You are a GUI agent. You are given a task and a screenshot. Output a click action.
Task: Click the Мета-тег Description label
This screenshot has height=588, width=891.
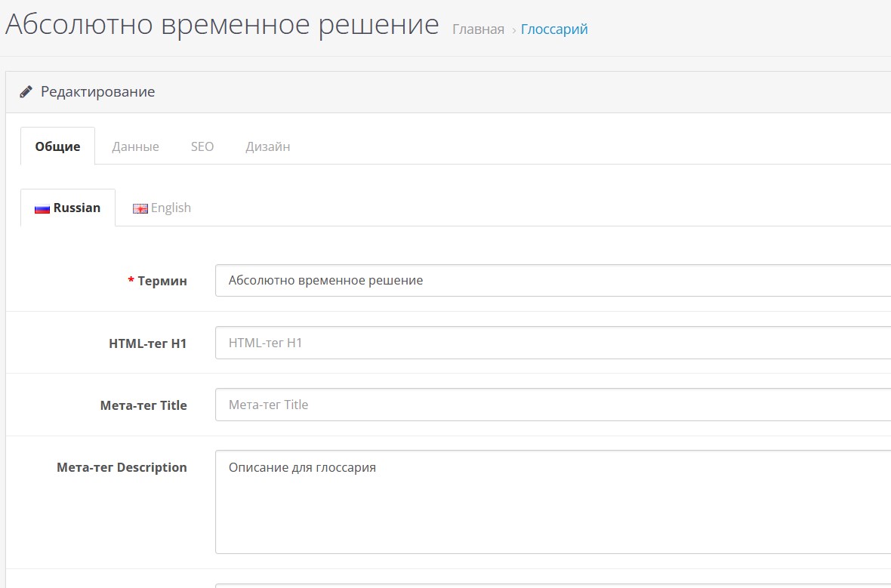(122, 467)
